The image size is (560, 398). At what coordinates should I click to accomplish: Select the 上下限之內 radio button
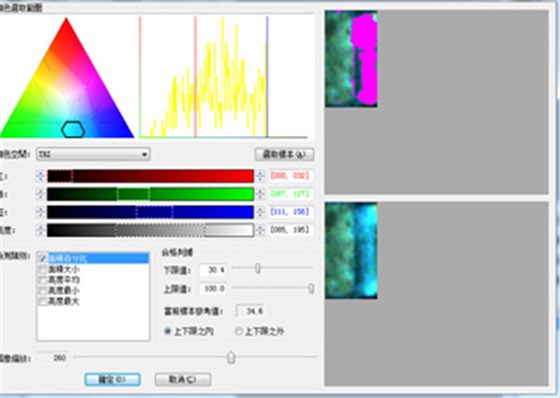(x=168, y=331)
